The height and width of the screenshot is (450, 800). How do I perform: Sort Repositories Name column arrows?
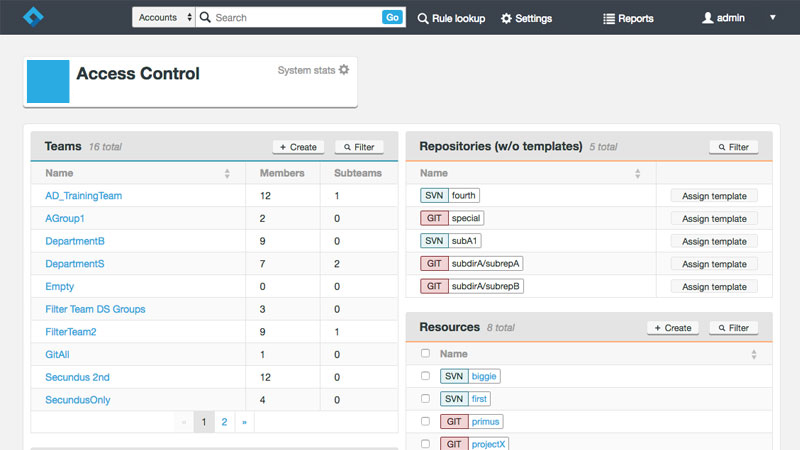click(x=637, y=173)
